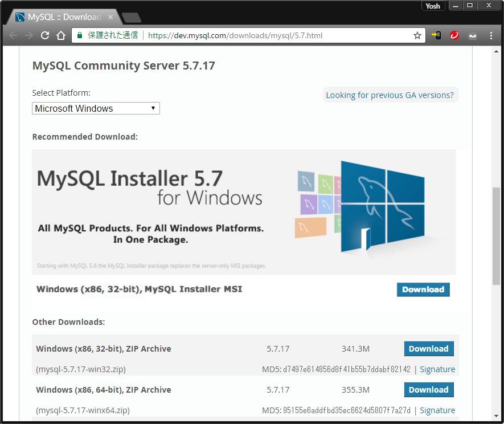Open a new browser tab
This screenshot has width=504, height=424.
click(131, 17)
